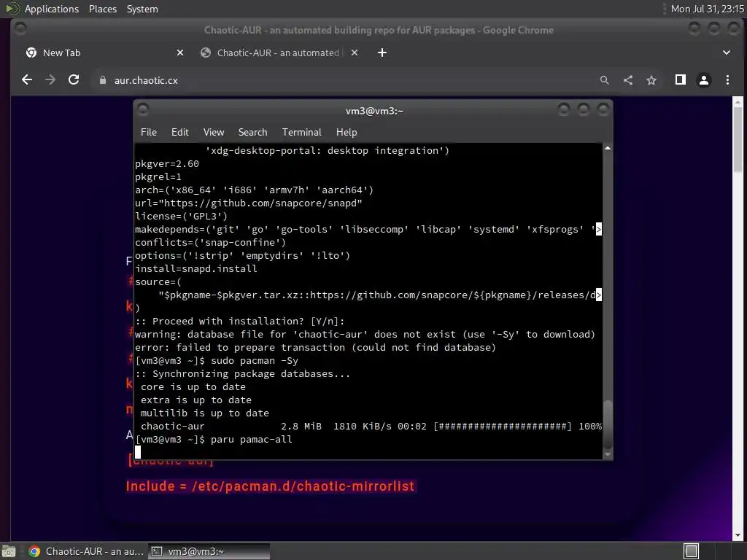Open a new Chrome tab
The height and width of the screenshot is (560, 747).
click(x=382, y=52)
